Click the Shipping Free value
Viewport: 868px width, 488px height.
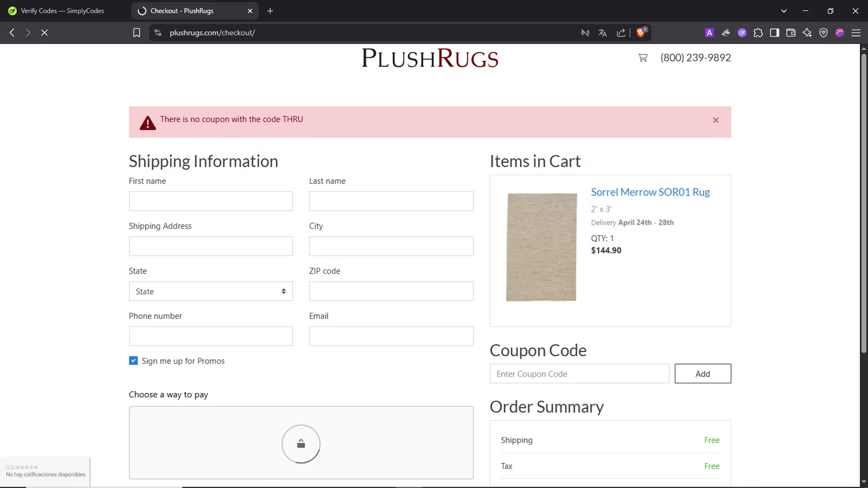pos(712,440)
